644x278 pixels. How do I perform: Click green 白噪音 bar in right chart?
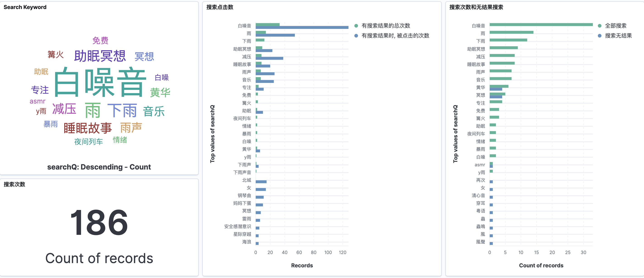click(541, 24)
